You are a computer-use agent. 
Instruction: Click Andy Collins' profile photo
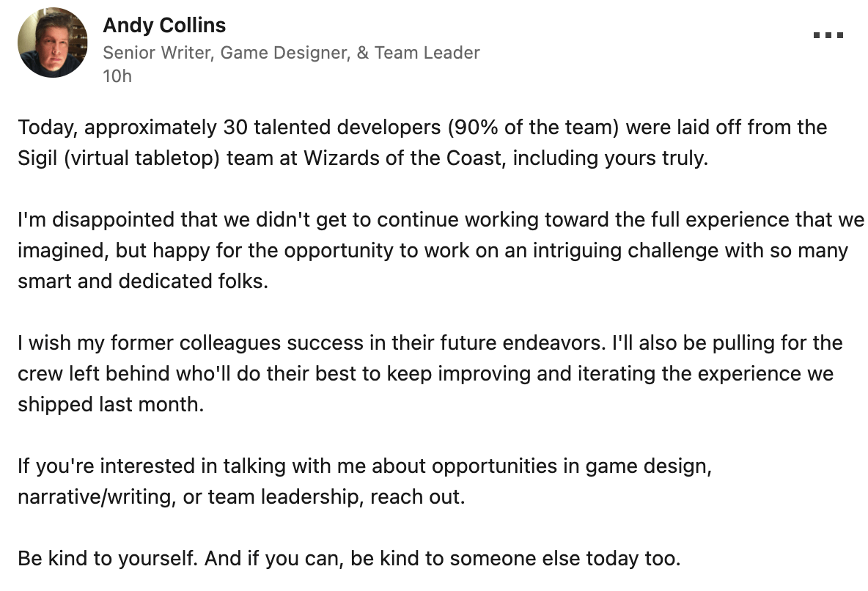[52, 43]
